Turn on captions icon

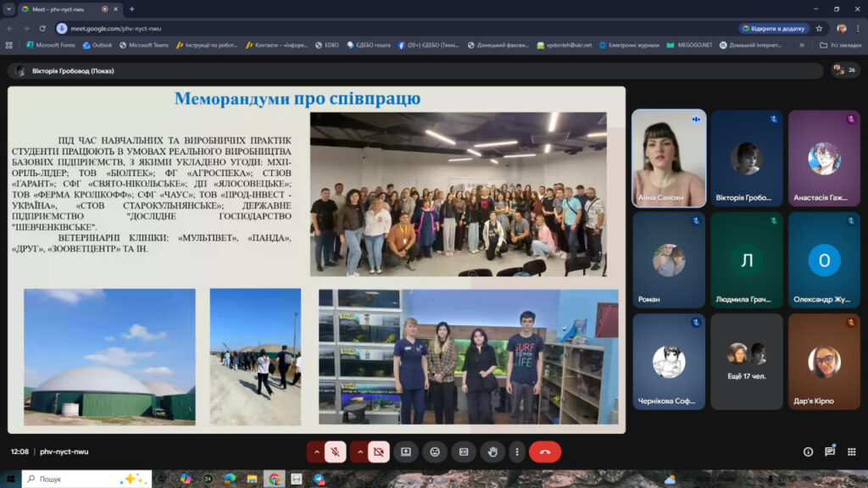point(464,452)
